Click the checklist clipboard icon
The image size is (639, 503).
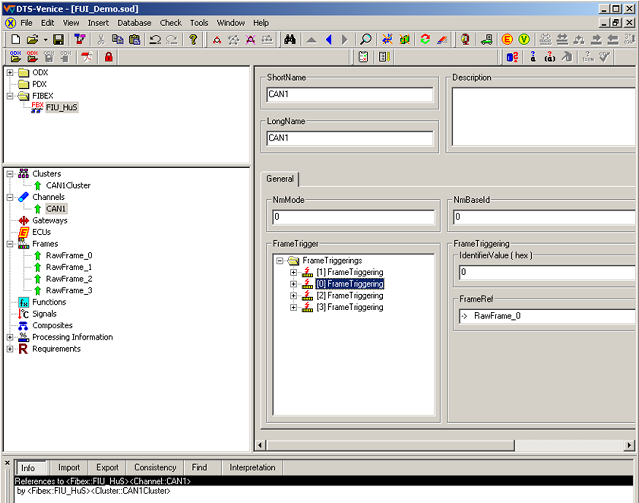(x=363, y=57)
